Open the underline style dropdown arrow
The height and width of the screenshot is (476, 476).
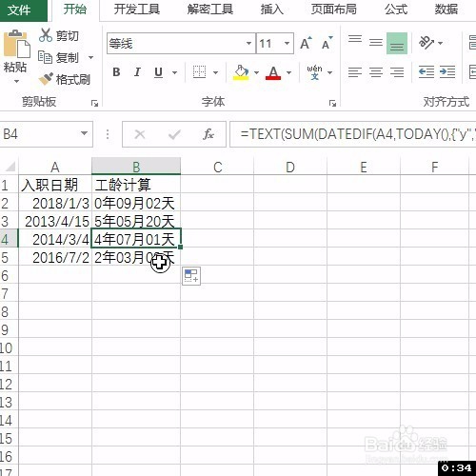(174, 72)
